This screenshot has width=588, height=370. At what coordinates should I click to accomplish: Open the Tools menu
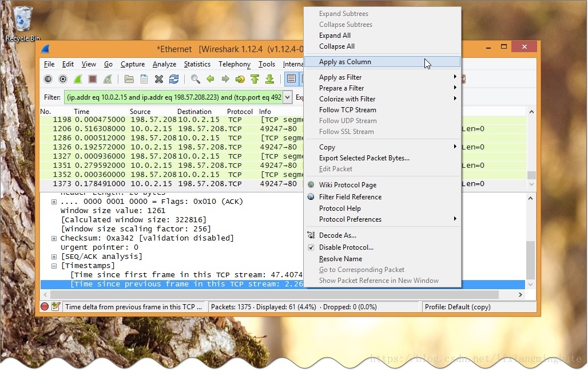click(x=267, y=64)
